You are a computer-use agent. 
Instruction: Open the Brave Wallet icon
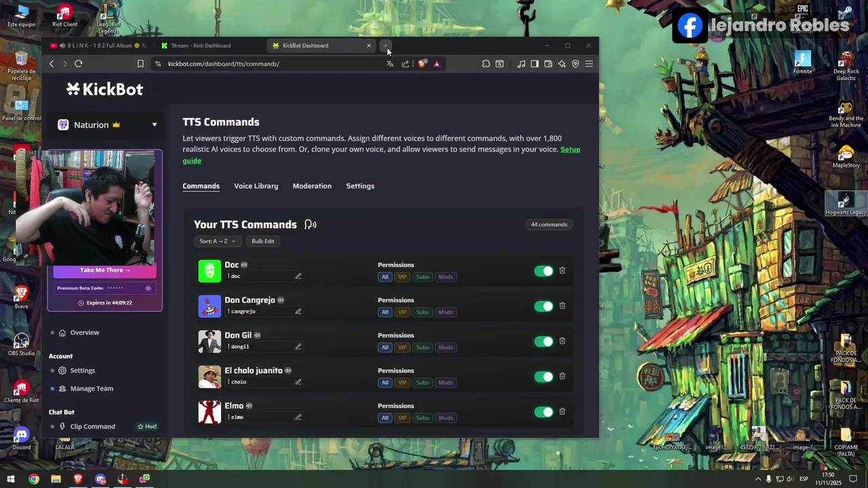pyautogui.click(x=548, y=64)
